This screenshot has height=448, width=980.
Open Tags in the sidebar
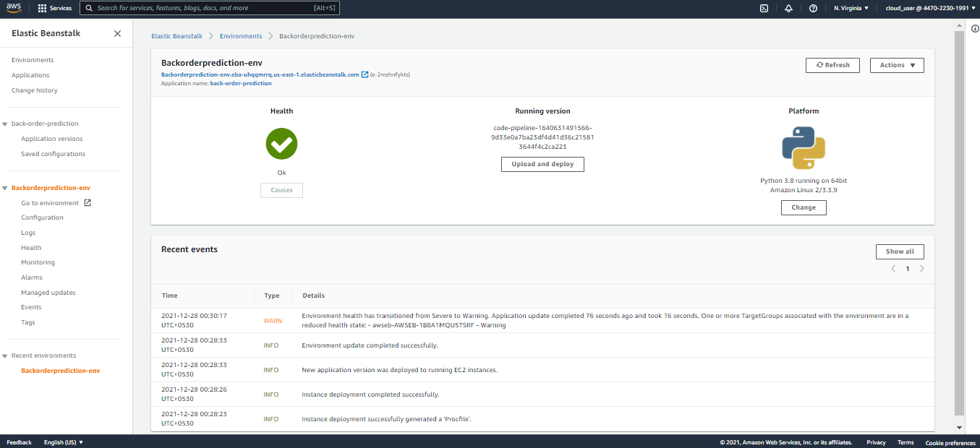pyautogui.click(x=28, y=322)
